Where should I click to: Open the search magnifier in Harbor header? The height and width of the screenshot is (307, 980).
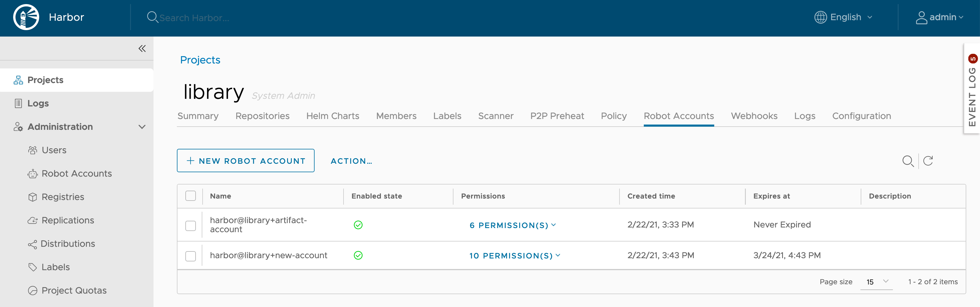[x=153, y=17]
